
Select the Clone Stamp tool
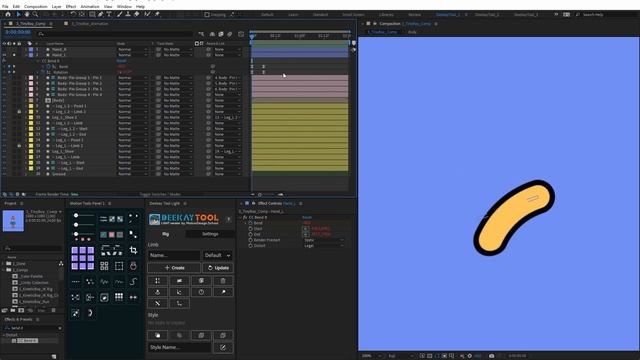[128, 14]
